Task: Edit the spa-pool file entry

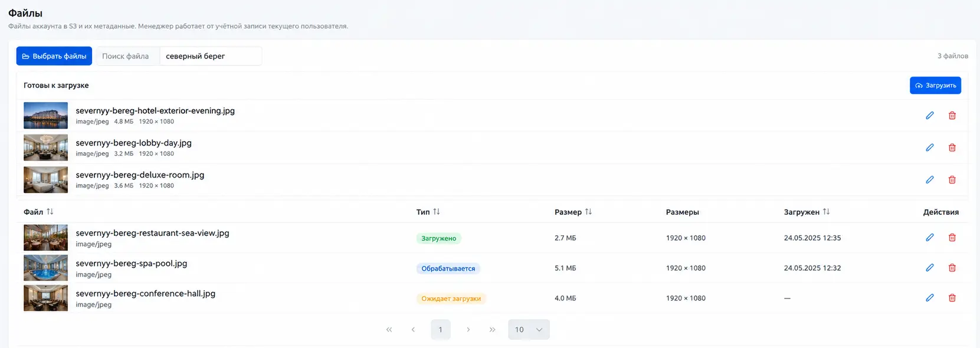Action: 930,268
